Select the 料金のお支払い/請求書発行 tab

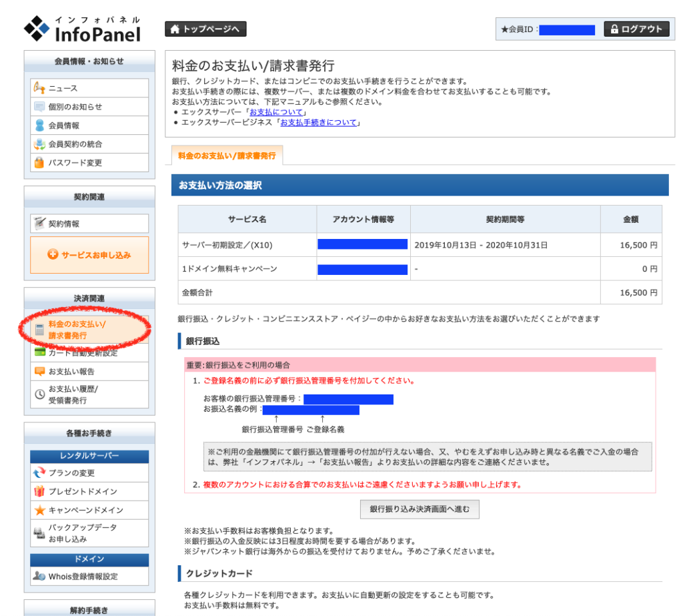coord(227,156)
